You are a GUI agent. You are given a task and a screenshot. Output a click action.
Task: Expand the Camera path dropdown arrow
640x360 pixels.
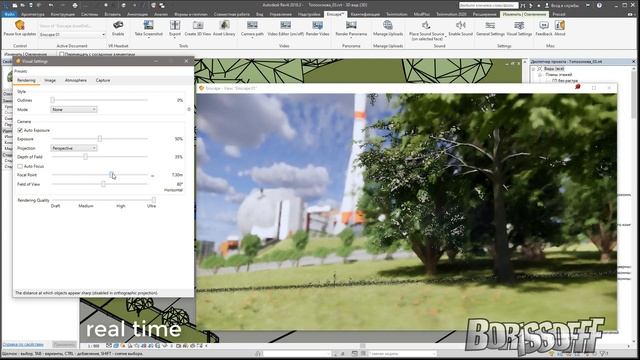coord(252,38)
